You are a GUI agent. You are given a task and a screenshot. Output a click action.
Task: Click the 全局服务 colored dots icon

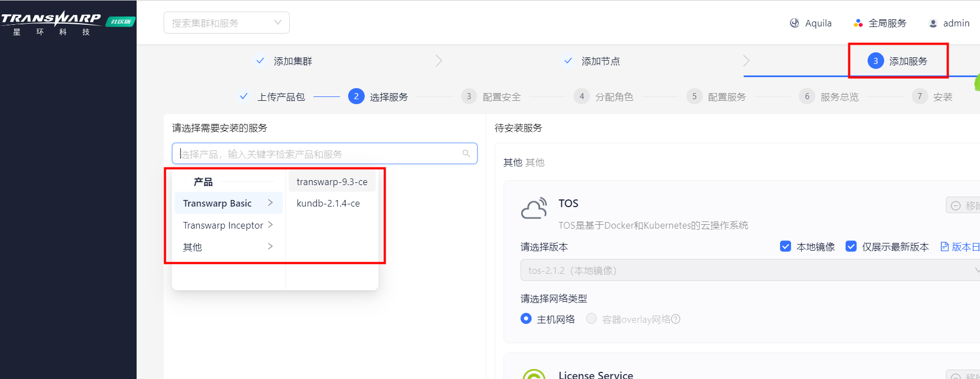[858, 23]
